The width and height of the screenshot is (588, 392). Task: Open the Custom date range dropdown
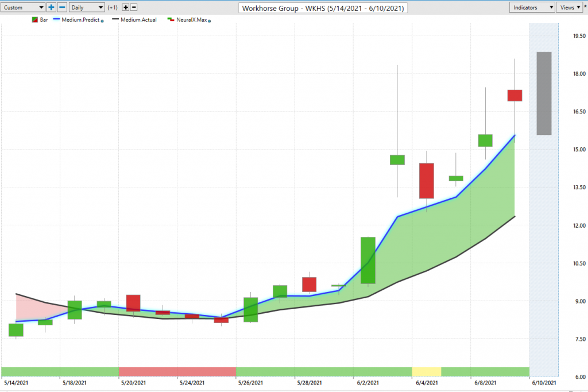(x=22, y=7)
